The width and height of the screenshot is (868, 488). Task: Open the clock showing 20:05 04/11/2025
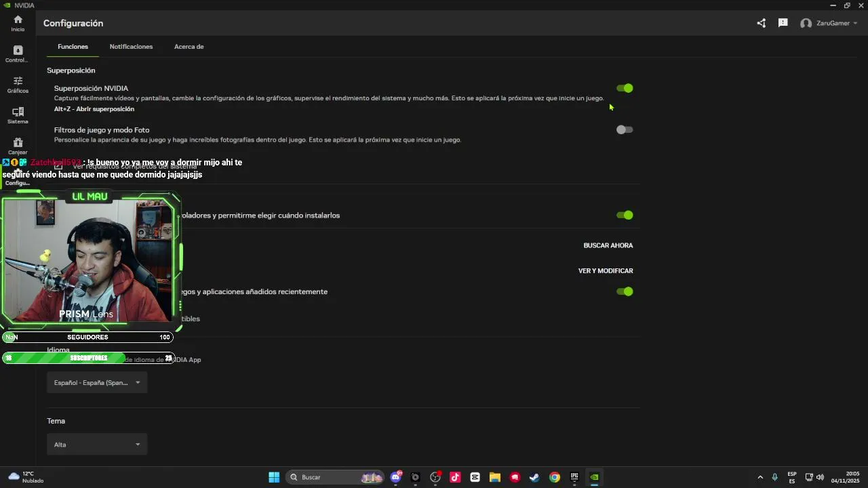pos(846,477)
